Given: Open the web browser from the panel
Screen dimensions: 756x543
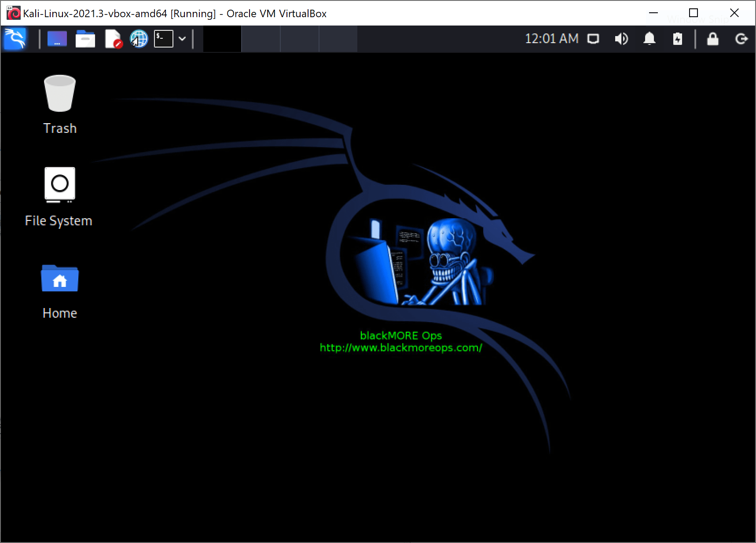Looking at the screenshot, I should 138,39.
